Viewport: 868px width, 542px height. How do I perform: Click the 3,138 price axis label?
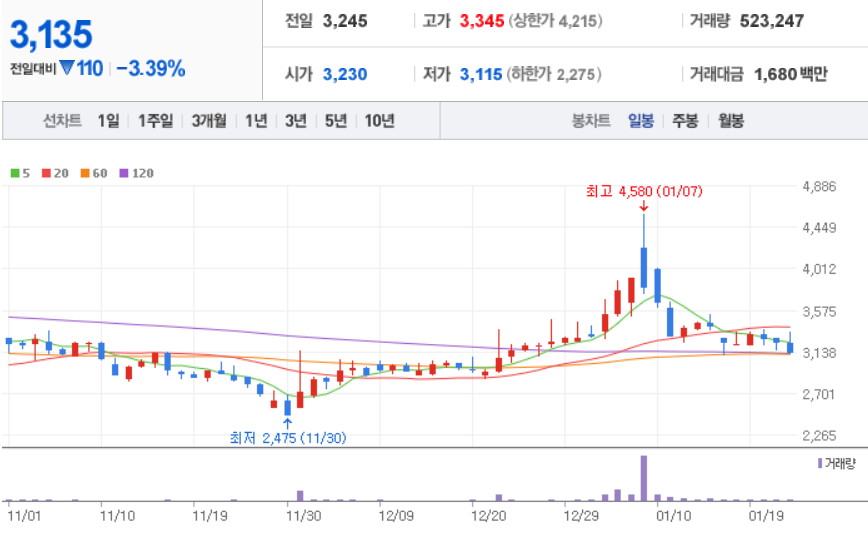[x=819, y=353]
